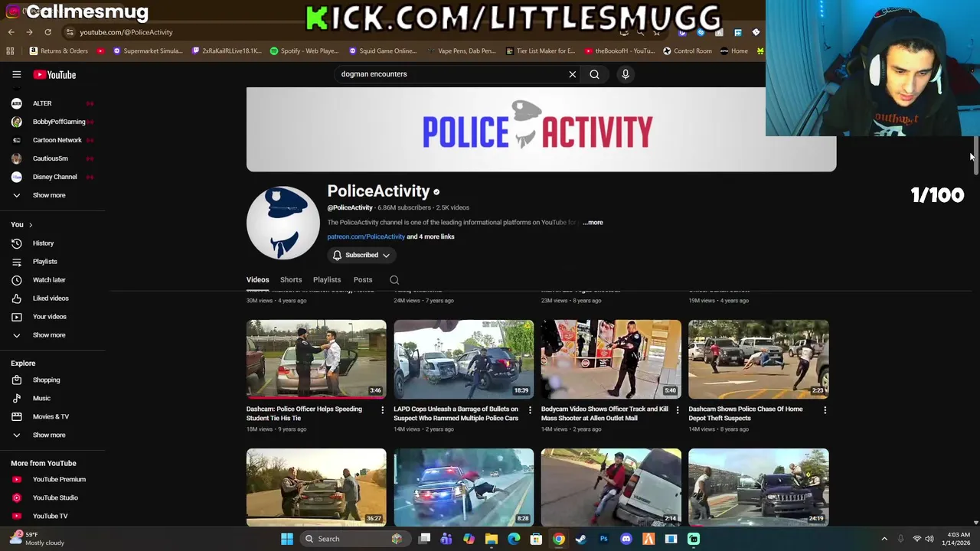The height and width of the screenshot is (551, 980).
Task: Open Movies & TV under Explore
Action: (x=52, y=416)
